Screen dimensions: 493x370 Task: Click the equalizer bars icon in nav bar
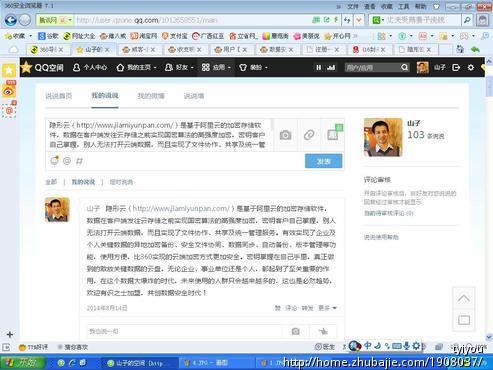(x=331, y=67)
